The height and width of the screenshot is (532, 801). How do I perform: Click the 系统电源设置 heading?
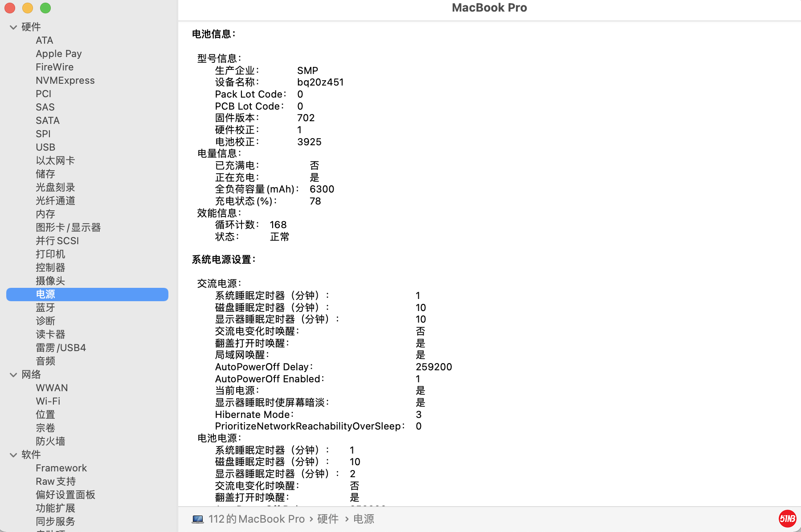(x=224, y=260)
